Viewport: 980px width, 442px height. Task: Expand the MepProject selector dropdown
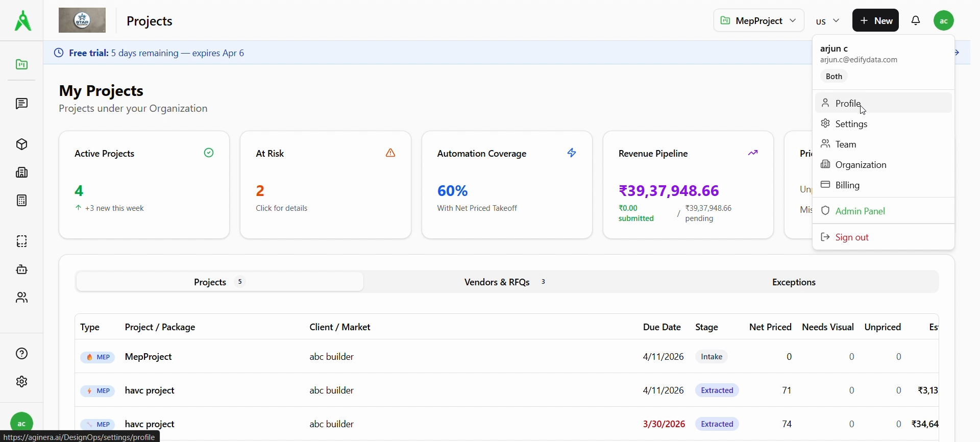[x=758, y=20]
